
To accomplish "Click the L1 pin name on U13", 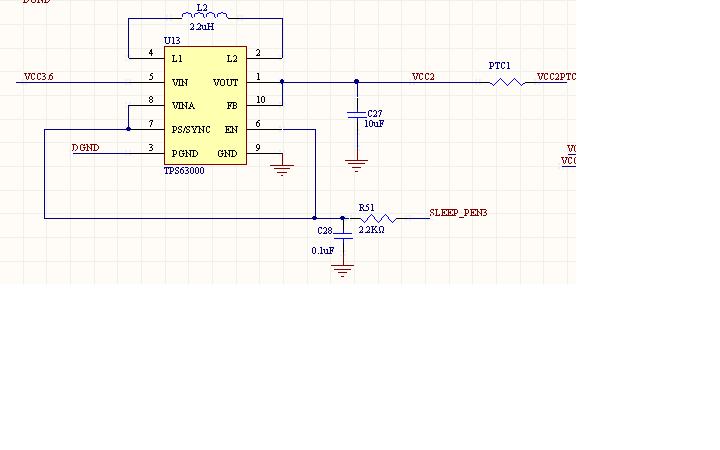I will pyautogui.click(x=177, y=59).
